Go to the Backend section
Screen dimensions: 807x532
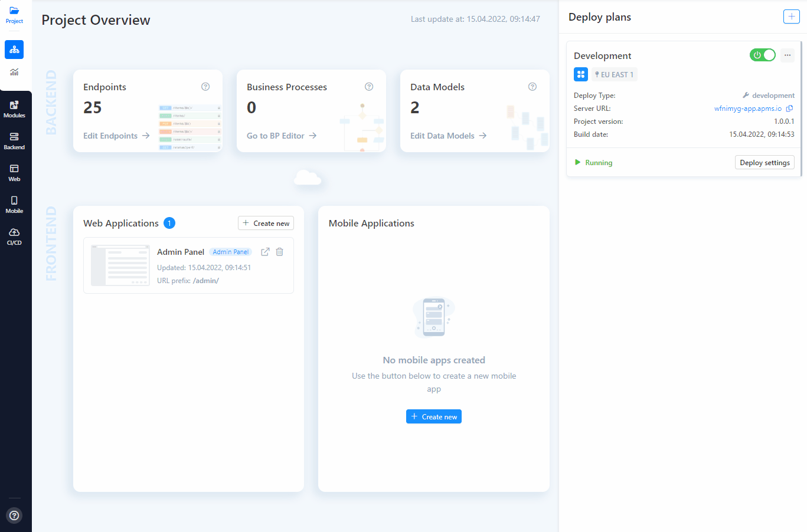[x=14, y=141]
